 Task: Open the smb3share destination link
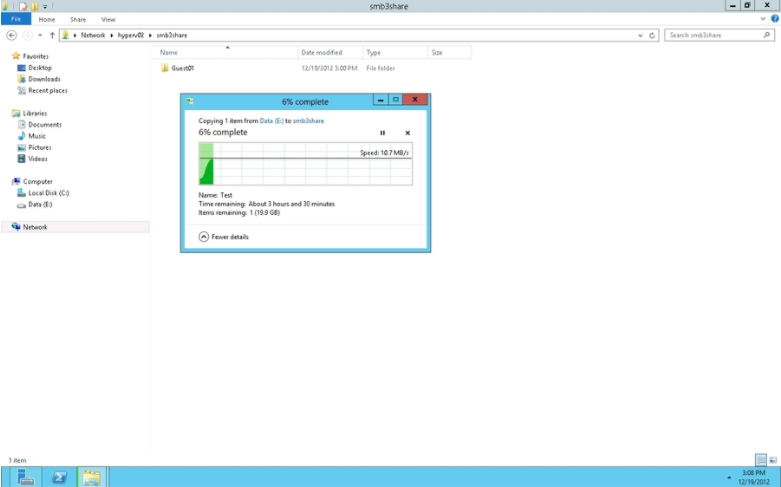(308, 121)
